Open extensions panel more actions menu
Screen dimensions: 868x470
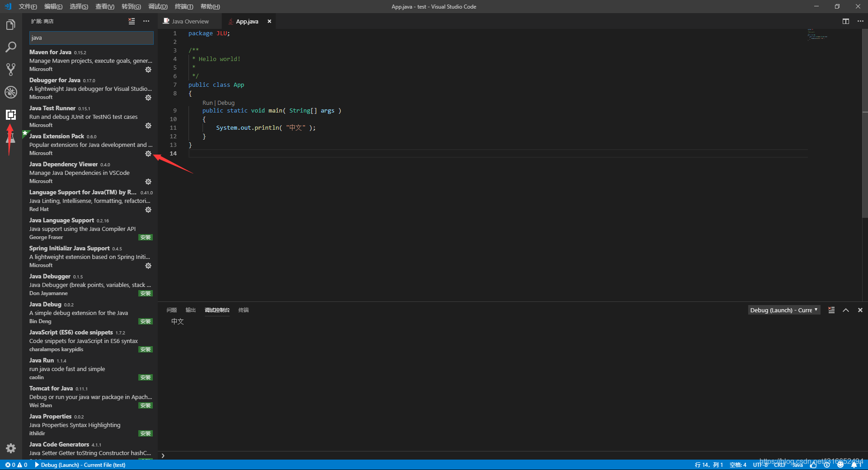pos(146,21)
